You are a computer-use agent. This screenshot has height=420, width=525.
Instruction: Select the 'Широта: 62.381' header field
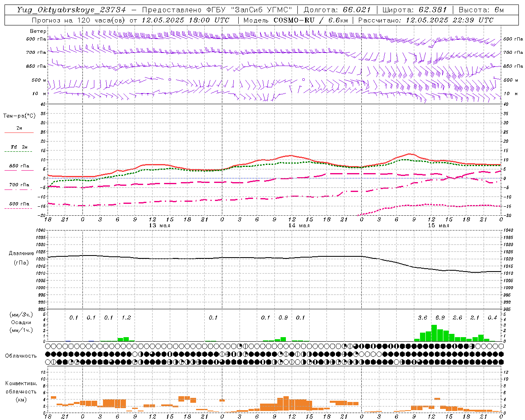tap(414, 10)
